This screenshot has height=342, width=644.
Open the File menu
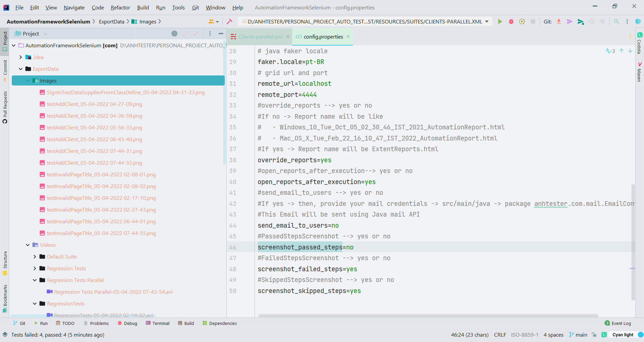click(19, 7)
